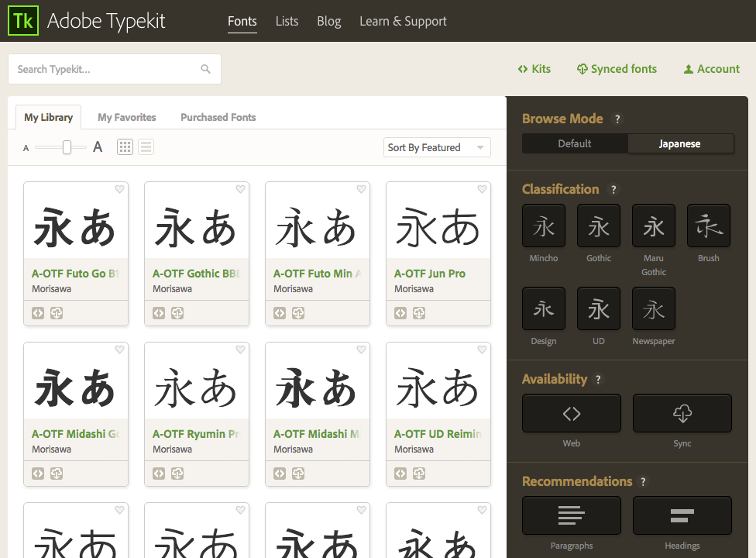
Task: Open the Blog navigation item
Action: click(329, 21)
